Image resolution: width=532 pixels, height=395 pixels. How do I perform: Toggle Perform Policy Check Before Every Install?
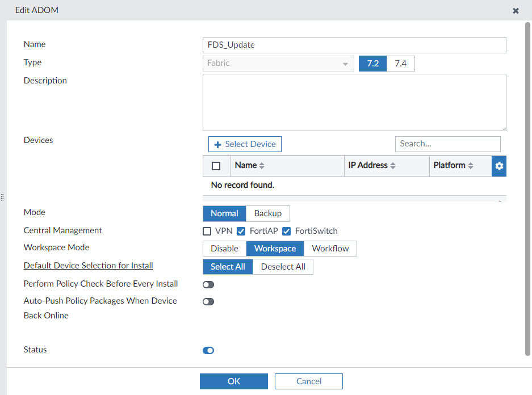point(208,284)
